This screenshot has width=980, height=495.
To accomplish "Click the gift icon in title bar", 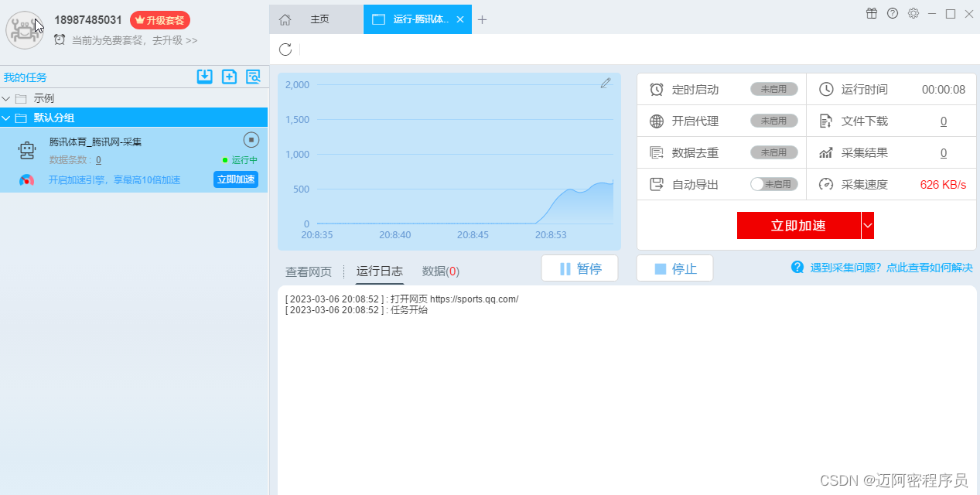I will (872, 13).
